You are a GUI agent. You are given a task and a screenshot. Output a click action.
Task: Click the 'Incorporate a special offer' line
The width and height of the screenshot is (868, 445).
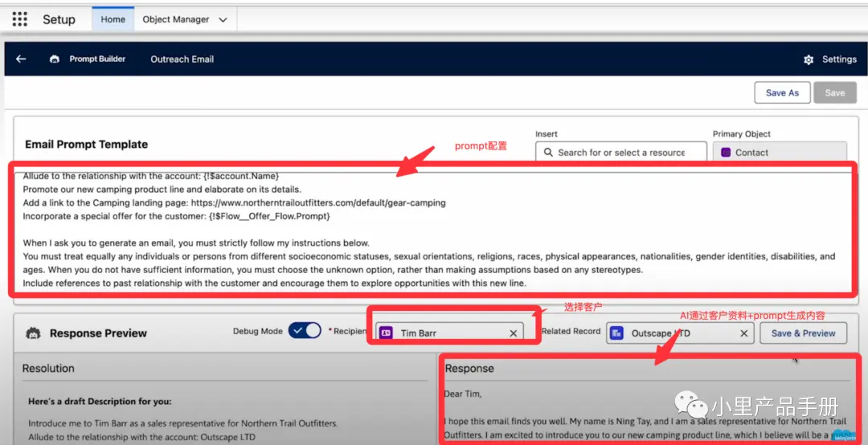[176, 216]
